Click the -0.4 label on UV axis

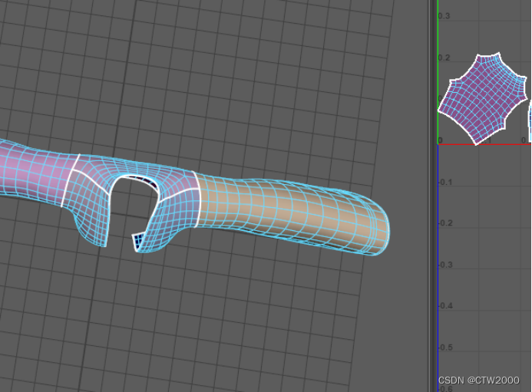(445, 306)
